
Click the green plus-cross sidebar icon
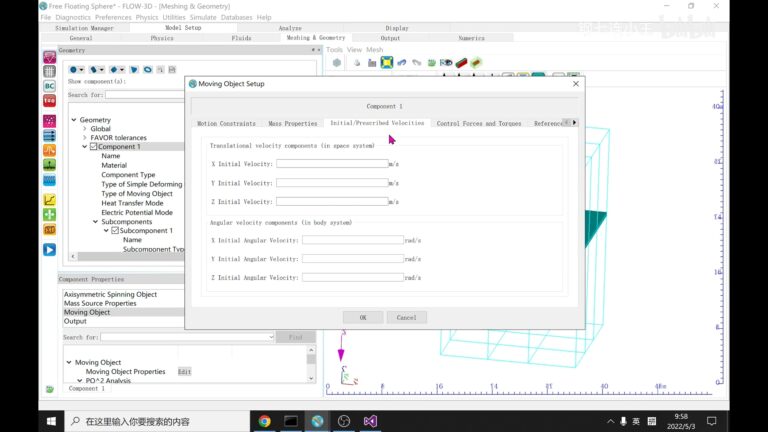point(49,215)
